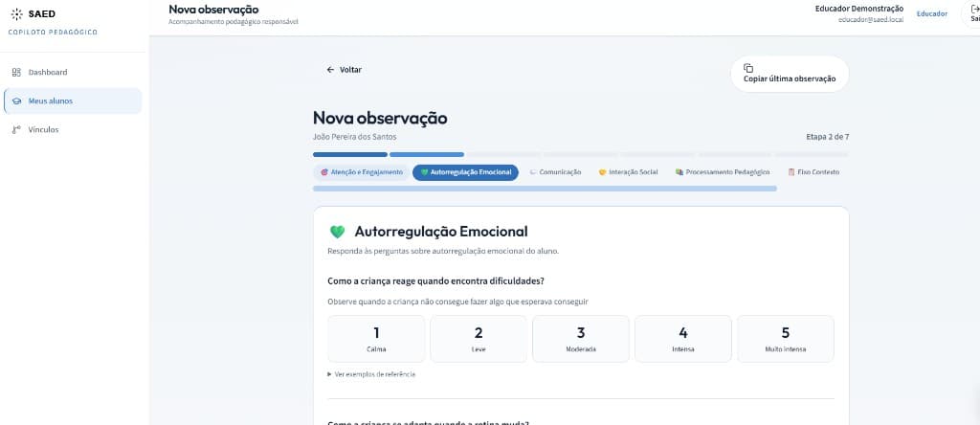Click the back arrow icon next to Voltar
This screenshot has width=980, height=425.
[330, 70]
